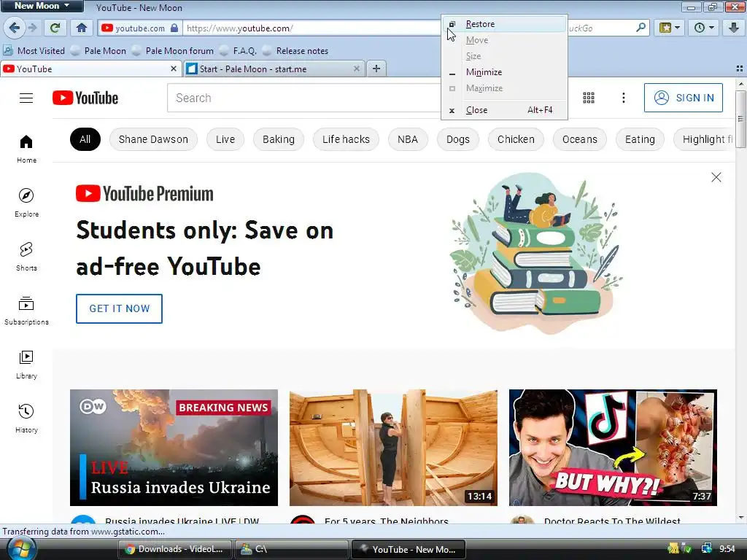Choose Restore in the window menu
The image size is (747, 560).
(x=505, y=24)
